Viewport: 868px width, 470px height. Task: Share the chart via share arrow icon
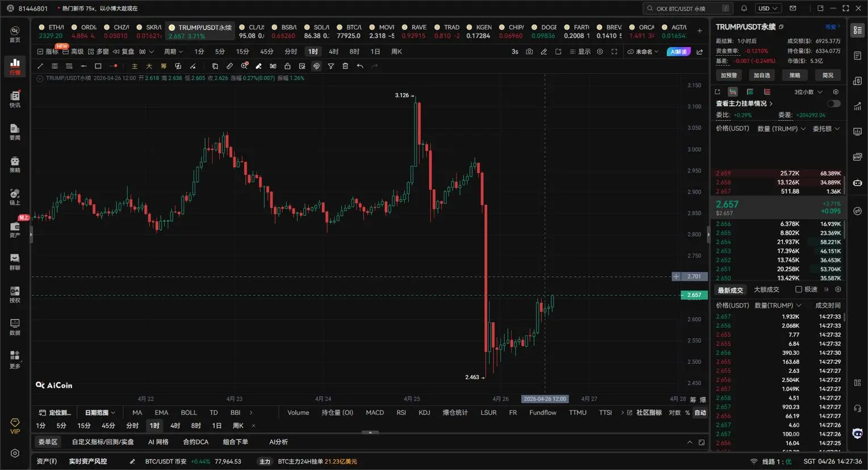pyautogui.click(x=699, y=52)
